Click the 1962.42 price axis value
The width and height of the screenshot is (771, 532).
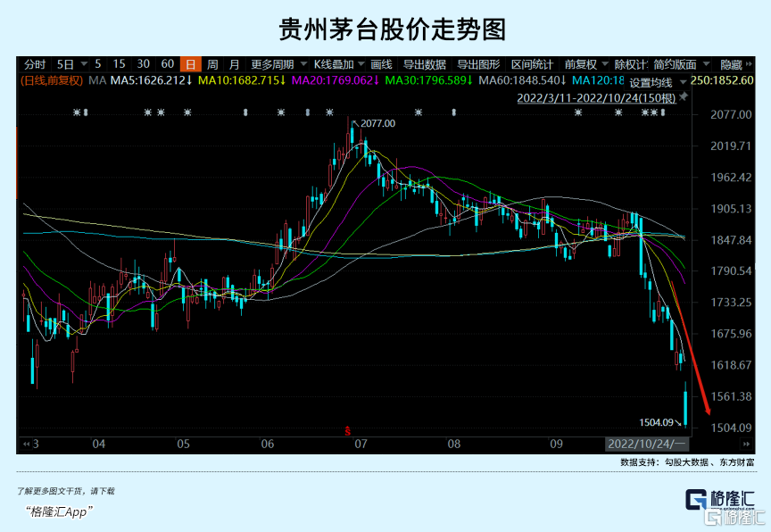[x=731, y=178]
